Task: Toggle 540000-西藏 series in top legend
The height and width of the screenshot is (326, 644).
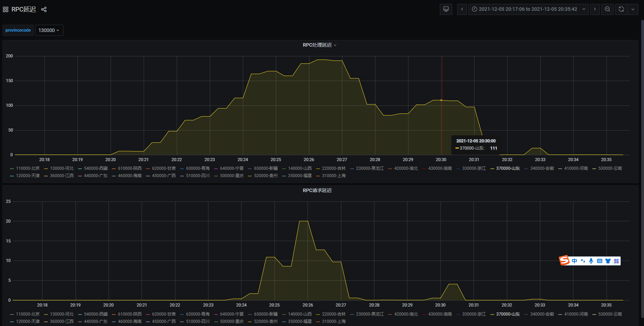Action: 96,168
